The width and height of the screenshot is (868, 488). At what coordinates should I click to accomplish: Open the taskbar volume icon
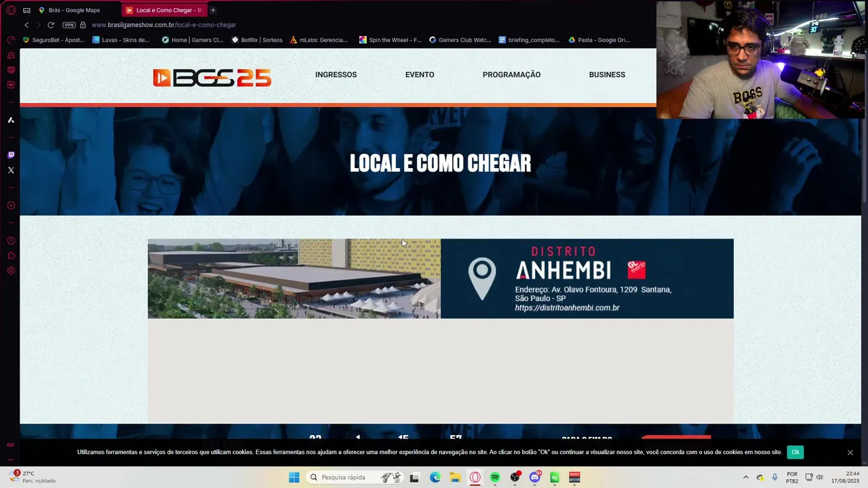[x=820, y=477]
